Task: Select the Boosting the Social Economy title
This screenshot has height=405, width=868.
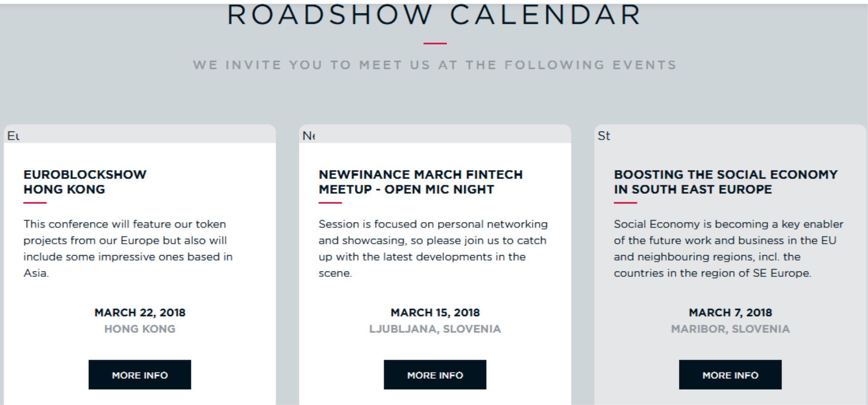Action: click(726, 182)
